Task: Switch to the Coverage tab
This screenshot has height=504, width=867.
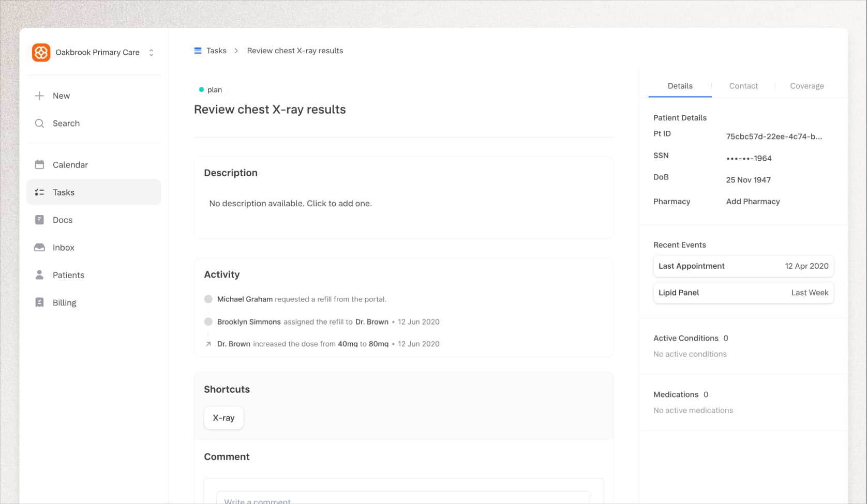Action: (x=806, y=86)
